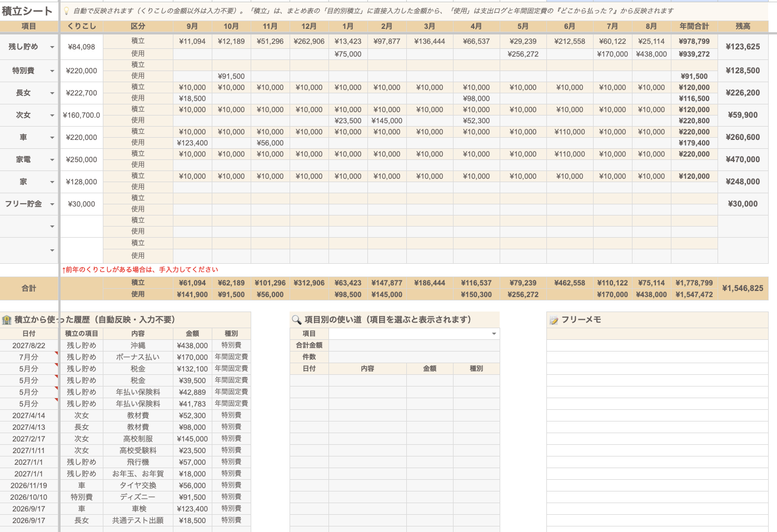Open the 家電 row dropdown arrow
Image resolution: width=777 pixels, height=532 pixels.
click(52, 160)
